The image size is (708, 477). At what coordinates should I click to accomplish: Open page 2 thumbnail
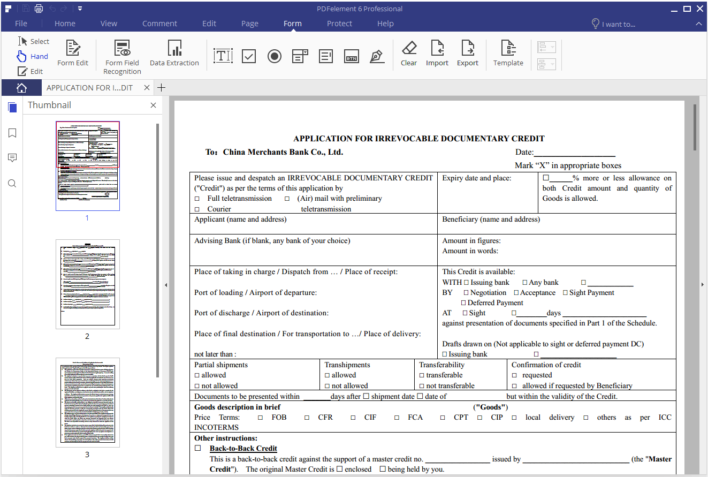tap(88, 284)
